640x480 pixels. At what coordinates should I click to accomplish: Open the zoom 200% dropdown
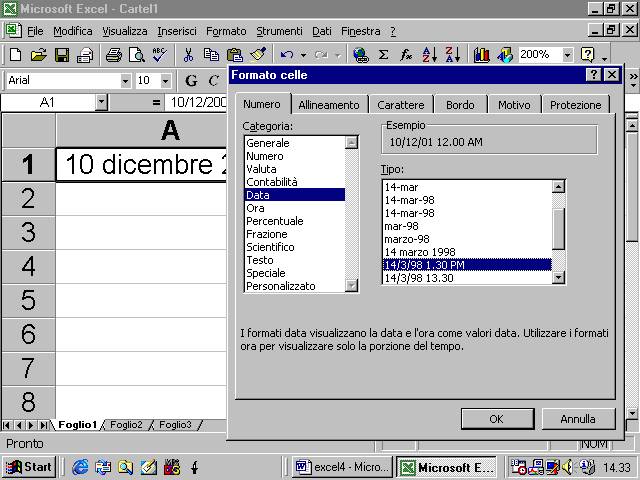[567, 55]
